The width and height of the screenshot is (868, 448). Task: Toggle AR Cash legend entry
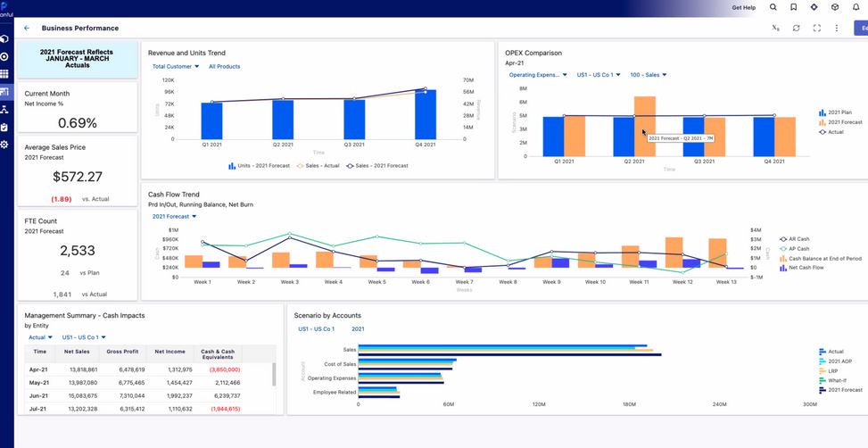coord(794,239)
